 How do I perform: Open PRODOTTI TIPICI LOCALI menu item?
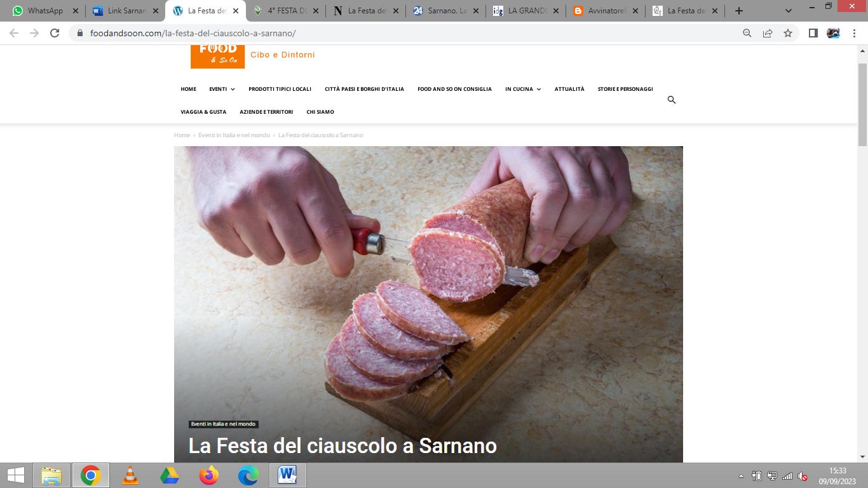280,89
